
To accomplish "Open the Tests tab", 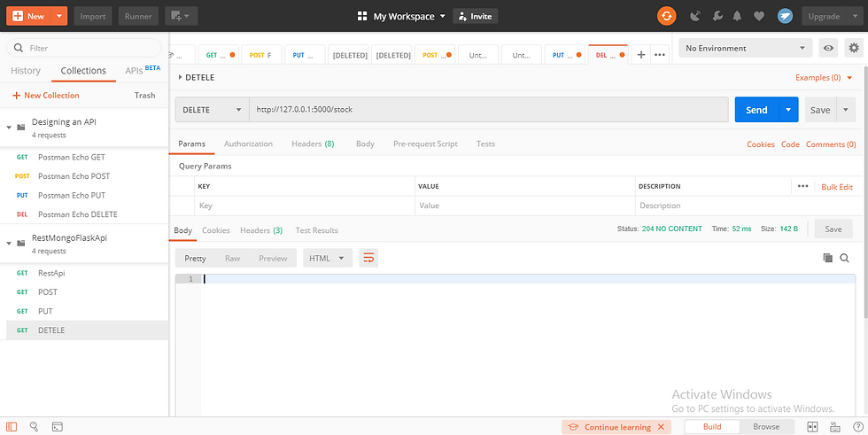I will point(485,144).
